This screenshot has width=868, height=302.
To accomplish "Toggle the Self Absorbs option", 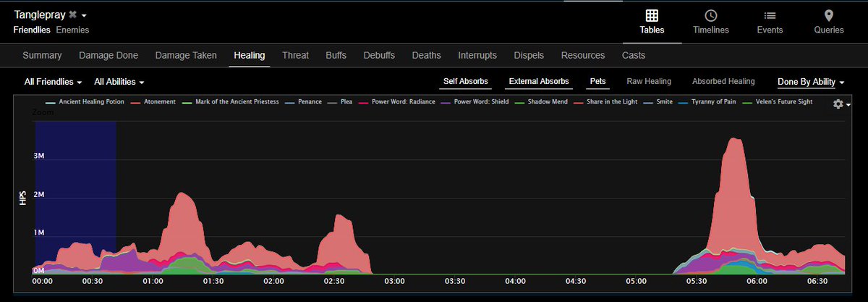I will click(466, 81).
